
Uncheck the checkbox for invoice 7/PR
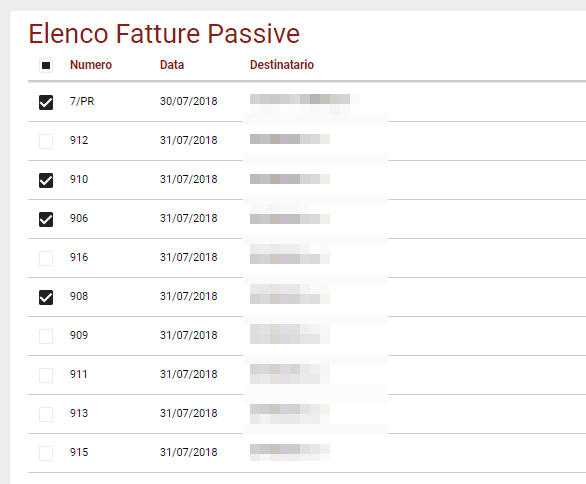click(x=46, y=102)
